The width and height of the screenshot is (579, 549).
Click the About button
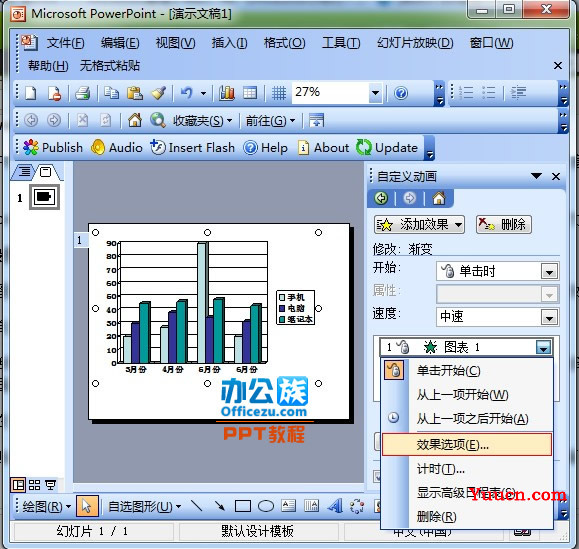[323, 148]
